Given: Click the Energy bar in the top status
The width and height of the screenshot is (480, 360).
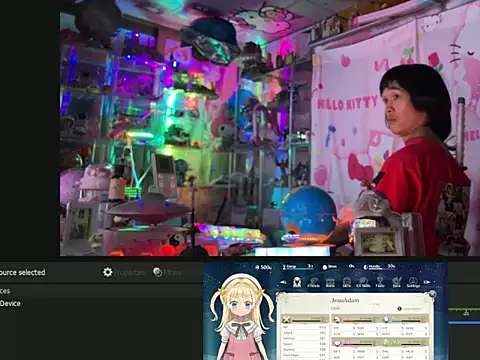Looking at the screenshot, I should tap(298, 267).
